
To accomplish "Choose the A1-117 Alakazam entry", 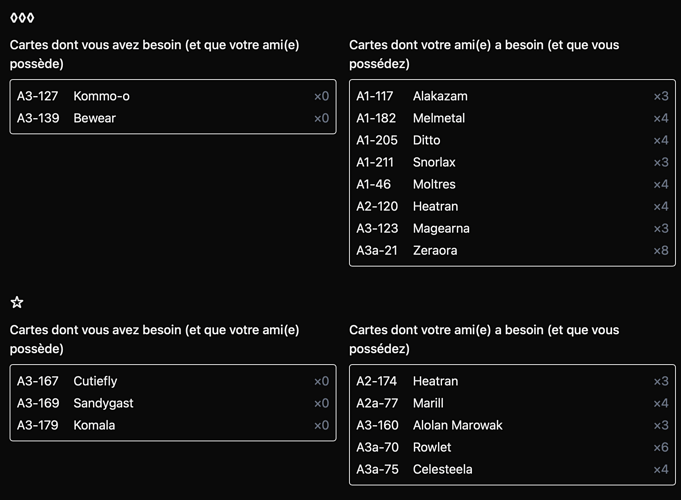I will click(x=512, y=96).
